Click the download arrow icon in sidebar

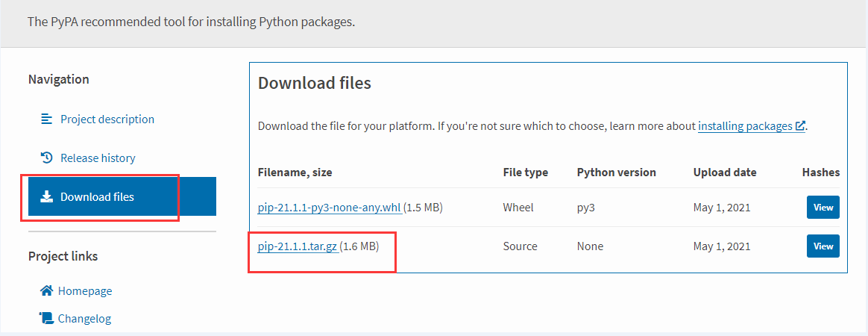[x=46, y=197]
